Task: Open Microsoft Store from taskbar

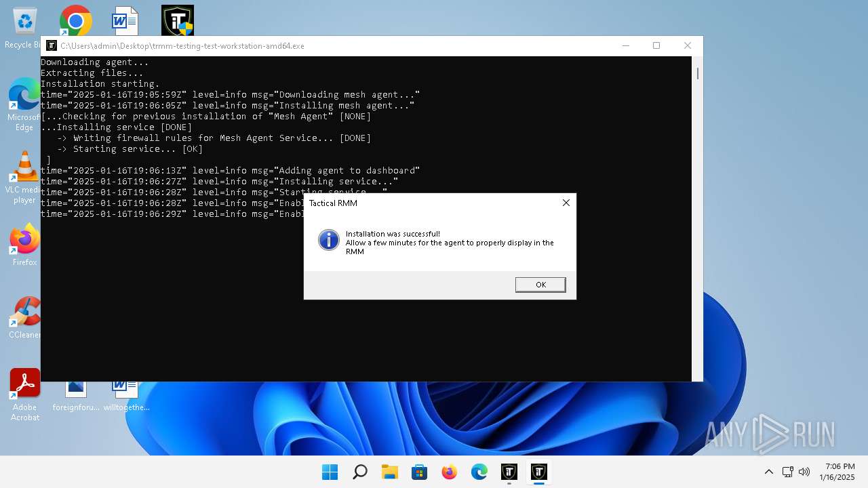Action: (420, 472)
